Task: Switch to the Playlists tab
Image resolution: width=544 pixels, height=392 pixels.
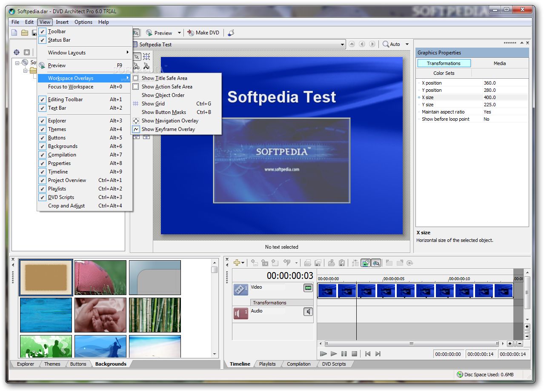Action: pos(267,364)
